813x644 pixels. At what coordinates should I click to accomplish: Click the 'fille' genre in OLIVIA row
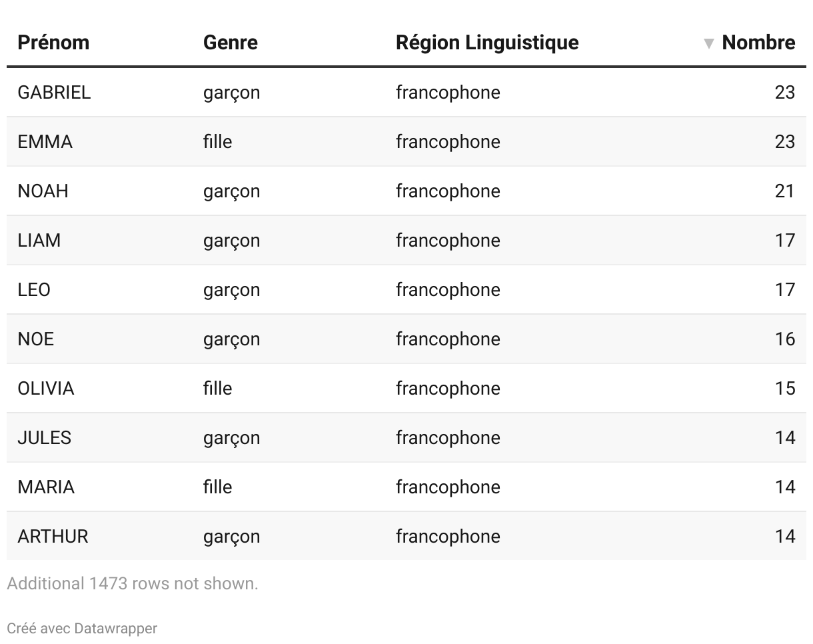click(x=218, y=388)
